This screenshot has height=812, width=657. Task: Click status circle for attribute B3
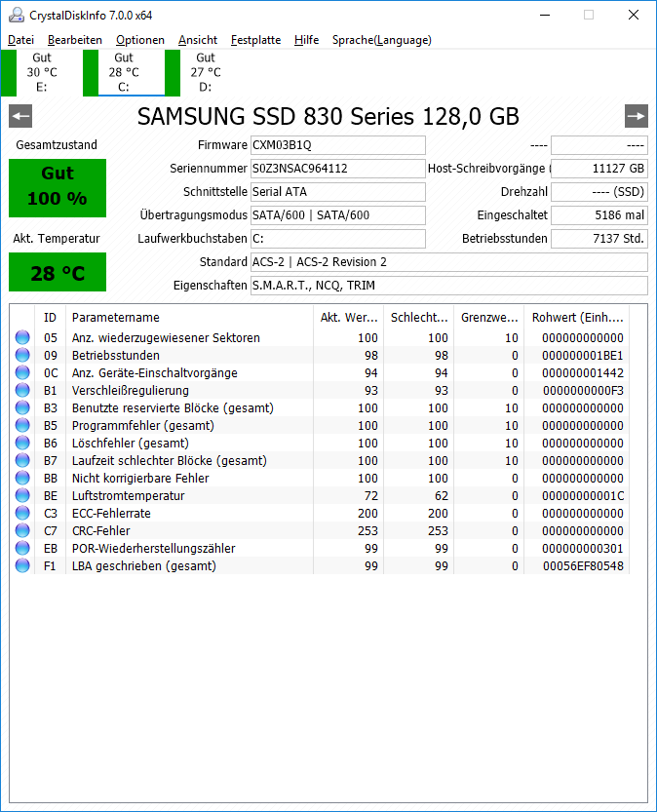(x=22, y=408)
